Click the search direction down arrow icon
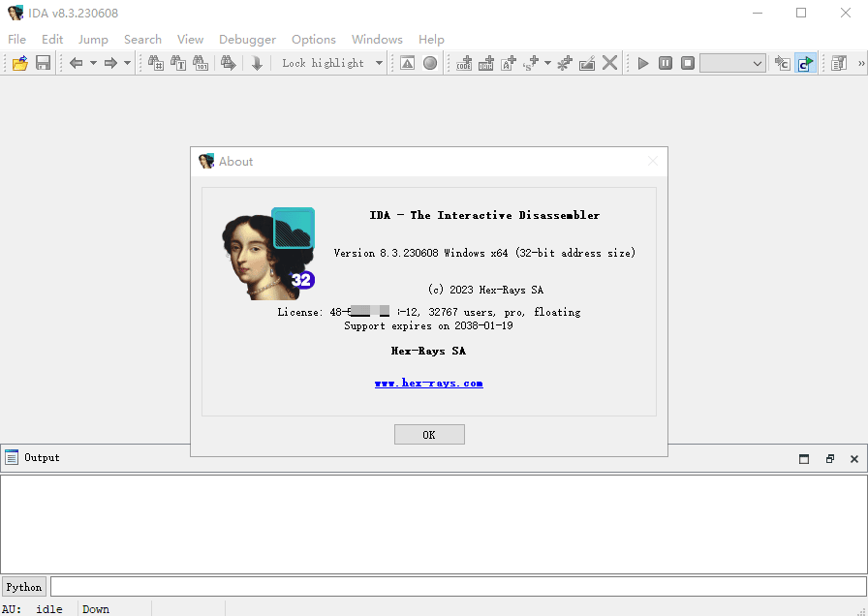The image size is (868, 616). click(257, 63)
